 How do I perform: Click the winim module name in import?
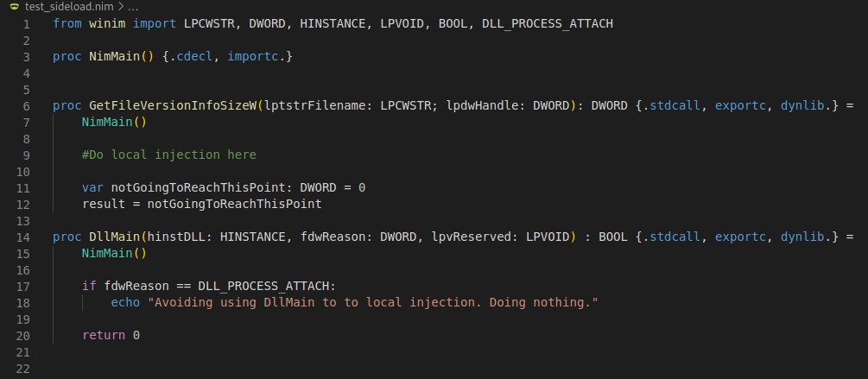107,24
